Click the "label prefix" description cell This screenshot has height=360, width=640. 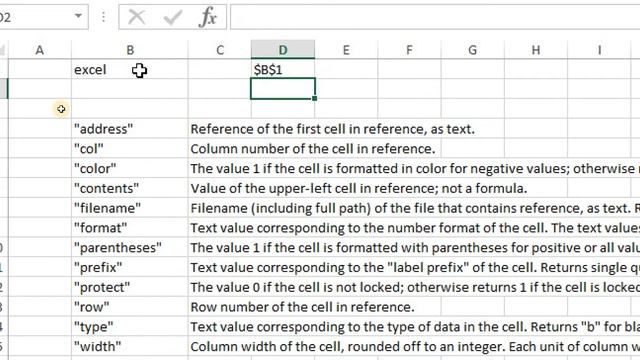(415, 267)
